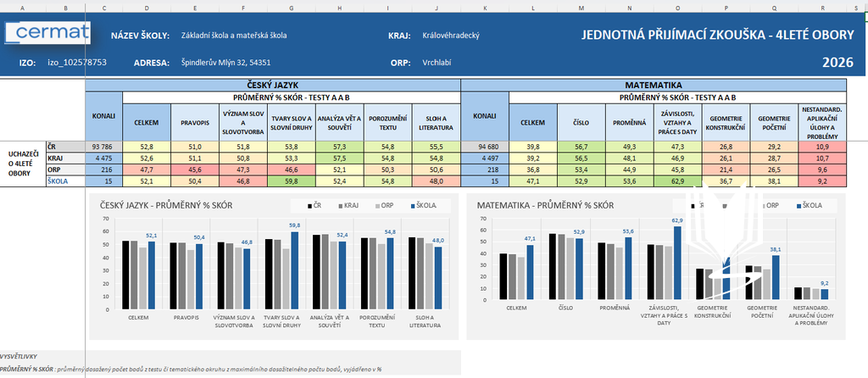868x378 pixels.
Task: Click the ČESKÝ JAZYK section header
Action: tap(273, 86)
